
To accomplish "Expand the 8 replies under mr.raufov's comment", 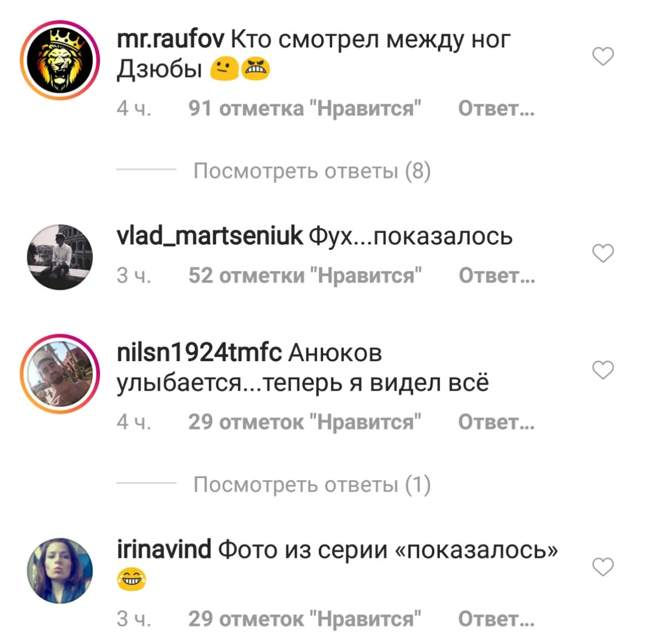I will (x=312, y=171).
